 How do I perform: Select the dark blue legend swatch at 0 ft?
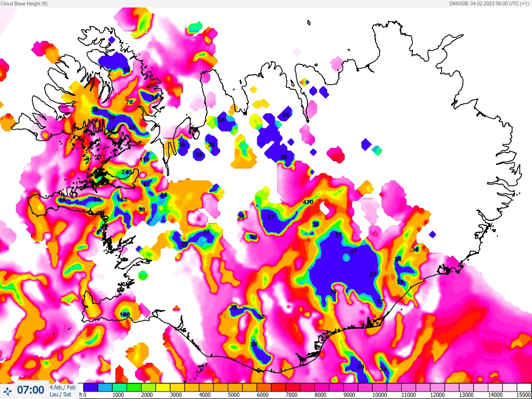[91, 387]
